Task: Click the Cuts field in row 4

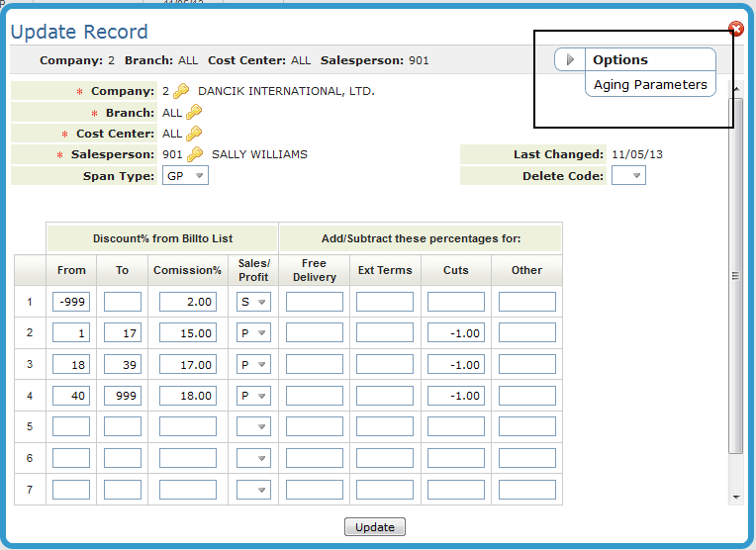Action: pos(456,396)
